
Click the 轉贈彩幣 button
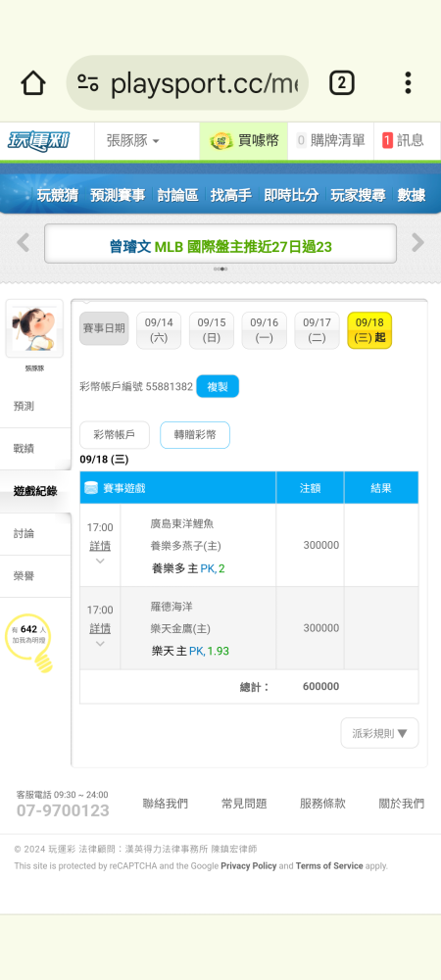click(x=195, y=435)
